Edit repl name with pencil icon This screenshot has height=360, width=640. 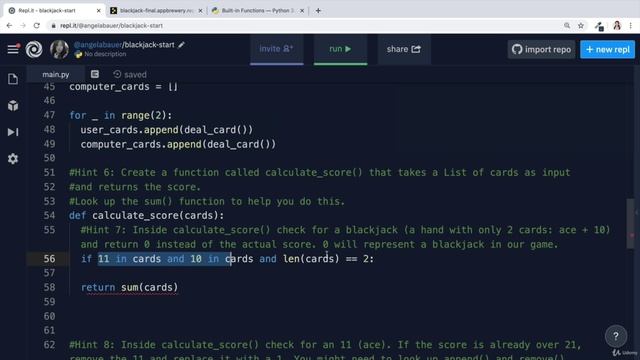tap(182, 44)
